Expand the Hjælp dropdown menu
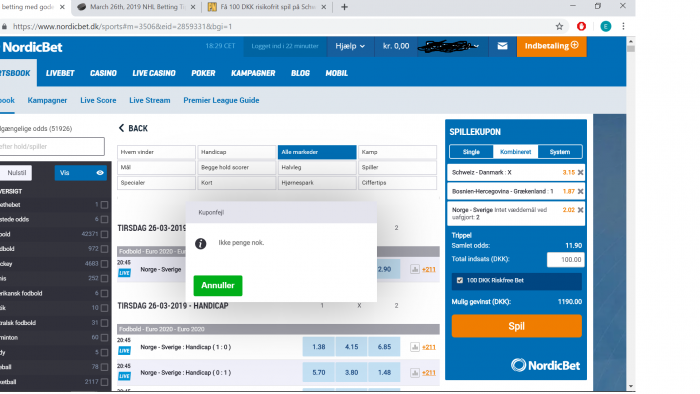This screenshot has height=394, width=700. tap(350, 46)
